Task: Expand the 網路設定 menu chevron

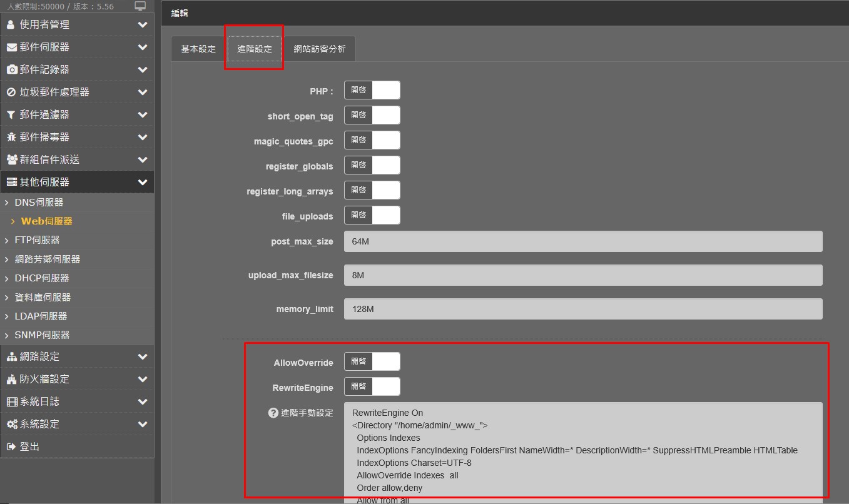Action: point(143,356)
